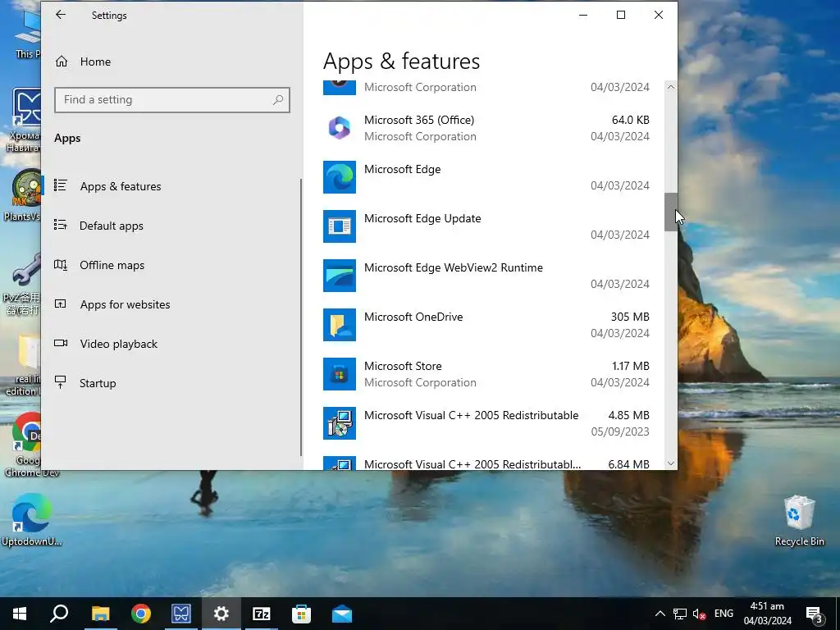Click the taskbar clock and date
The height and width of the screenshot is (630, 840).
click(767, 614)
